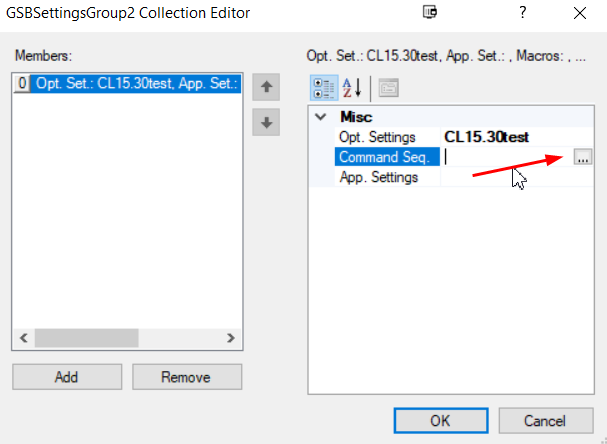Image resolution: width=607 pixels, height=444 pixels.
Task: Select the Opt. Settings property row
Action: (x=376, y=137)
